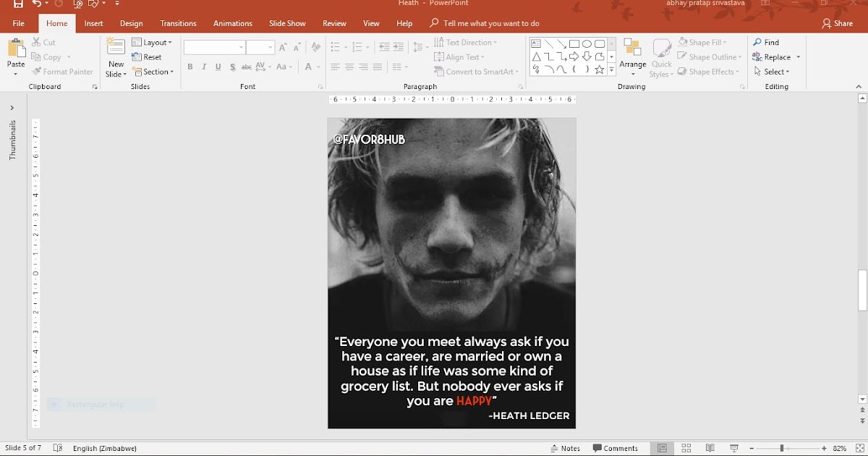The image size is (868, 456).
Task: Select the Format Painter tool
Action: point(63,72)
